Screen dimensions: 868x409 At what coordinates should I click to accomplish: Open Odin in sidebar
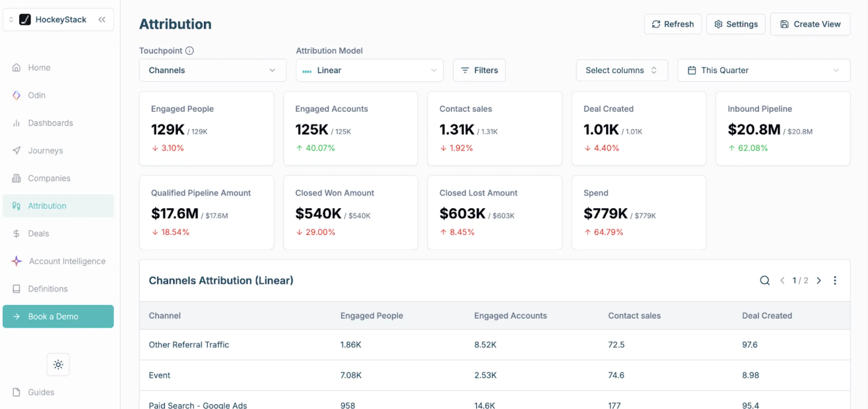click(x=36, y=95)
